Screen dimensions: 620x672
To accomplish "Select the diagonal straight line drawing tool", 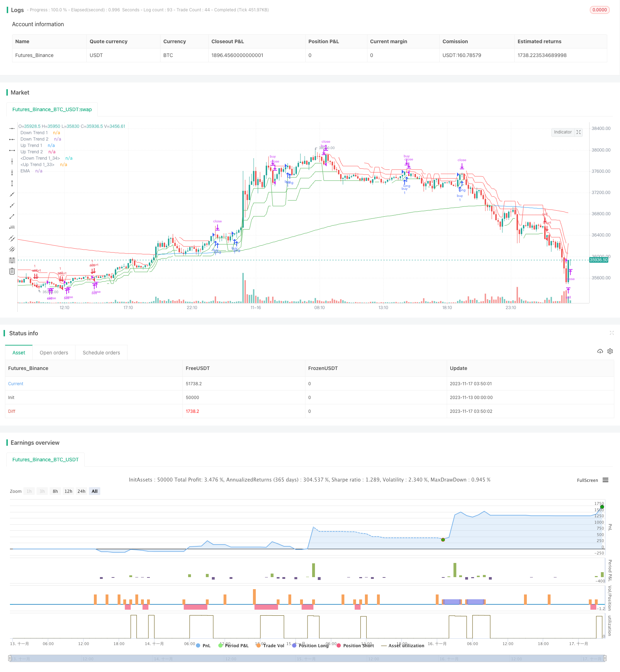I will tap(12, 194).
